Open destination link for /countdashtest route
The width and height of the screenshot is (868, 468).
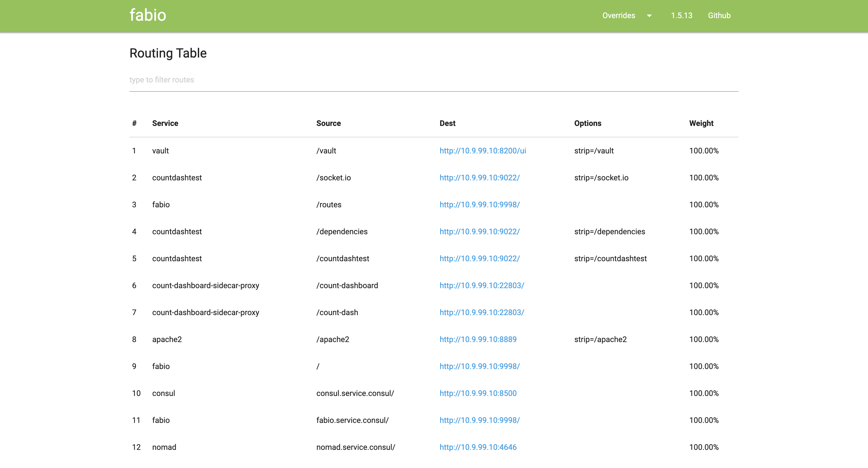tap(480, 259)
